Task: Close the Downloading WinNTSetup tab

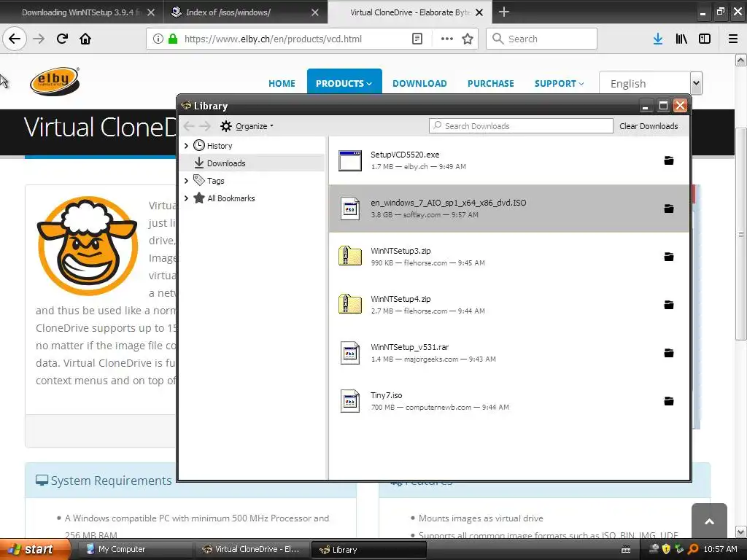Action: point(151,12)
